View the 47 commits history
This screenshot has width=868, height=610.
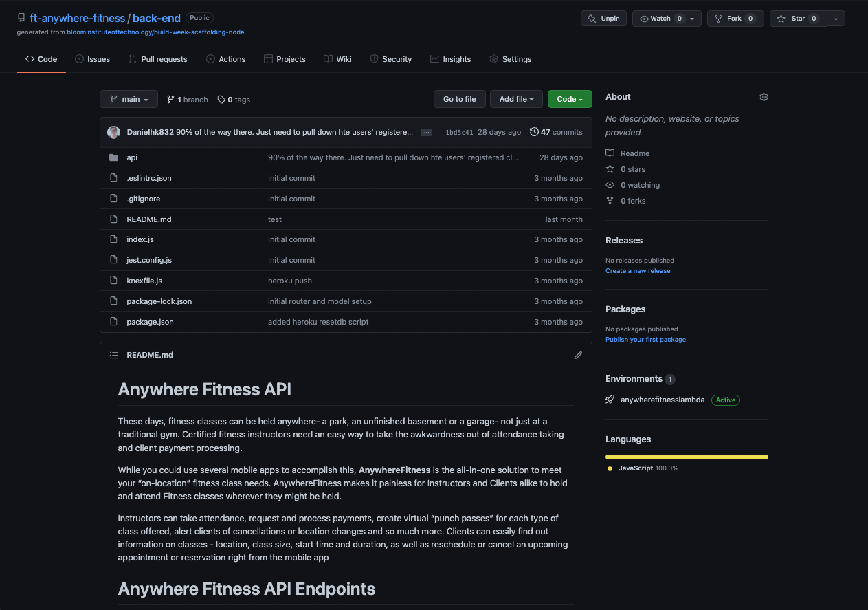556,132
